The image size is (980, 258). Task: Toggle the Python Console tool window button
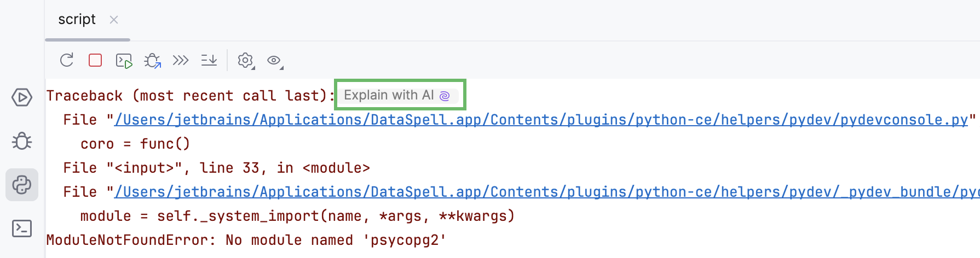[x=22, y=185]
